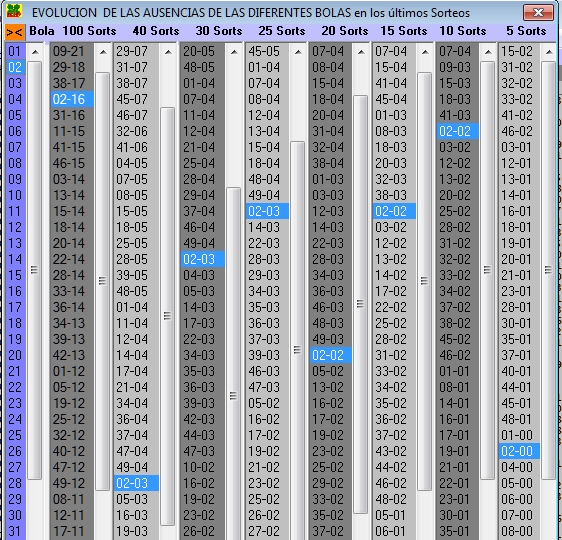Click the Bola column header
The image size is (562, 540).
point(42,31)
